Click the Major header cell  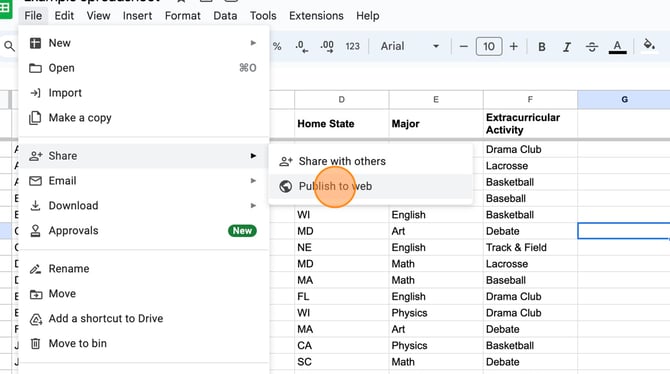[x=436, y=124]
